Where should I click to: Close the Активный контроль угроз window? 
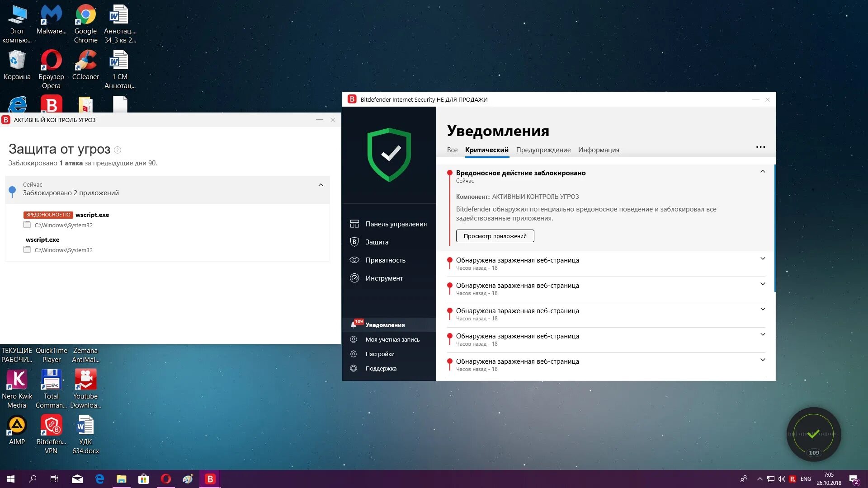pos(333,120)
